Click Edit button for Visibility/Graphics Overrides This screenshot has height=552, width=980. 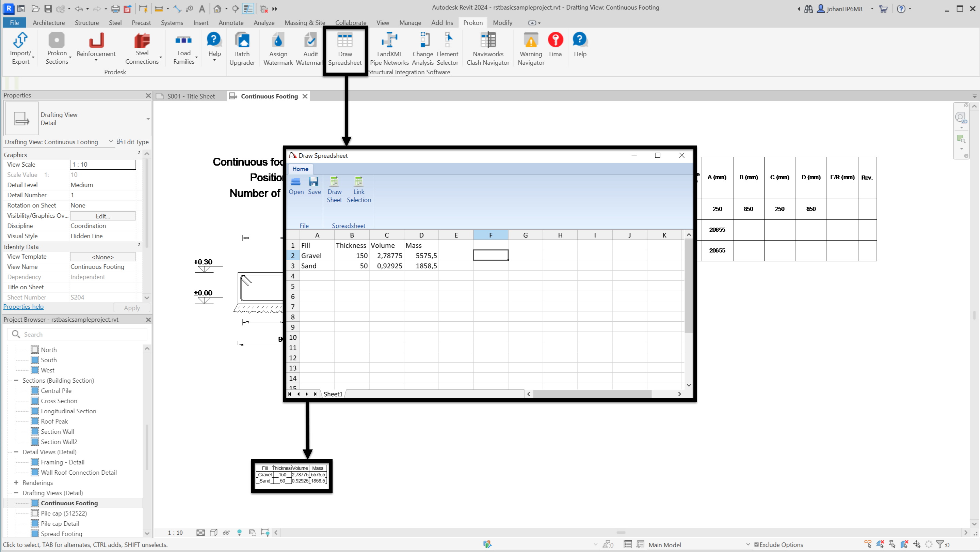coord(103,216)
